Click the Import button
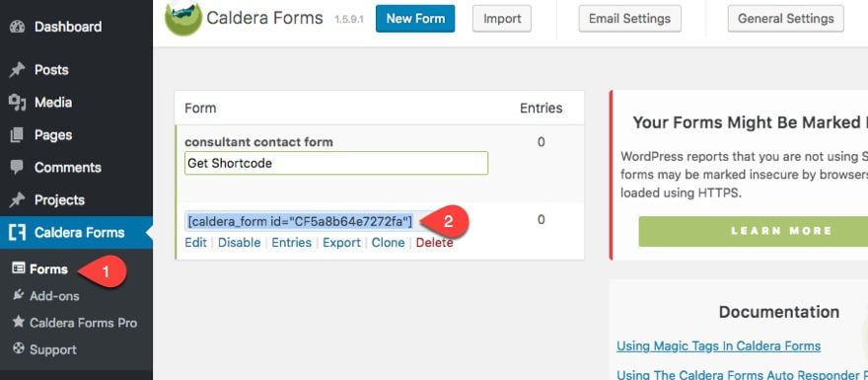This screenshot has width=868, height=380. pyautogui.click(x=501, y=19)
